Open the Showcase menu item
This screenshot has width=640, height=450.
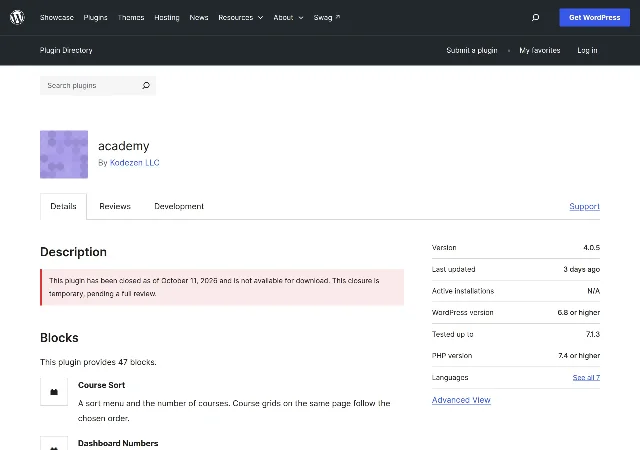(57, 18)
